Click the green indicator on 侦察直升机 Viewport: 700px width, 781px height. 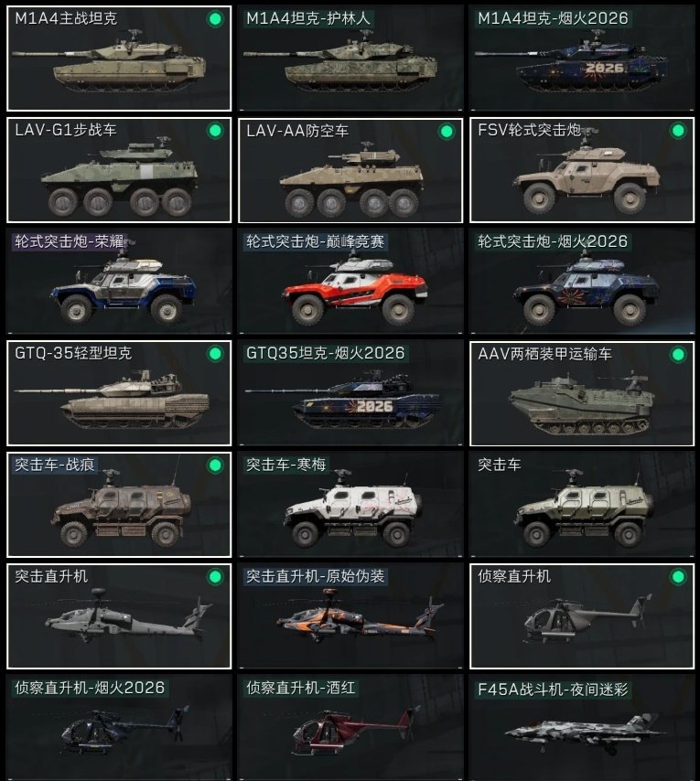click(x=678, y=577)
